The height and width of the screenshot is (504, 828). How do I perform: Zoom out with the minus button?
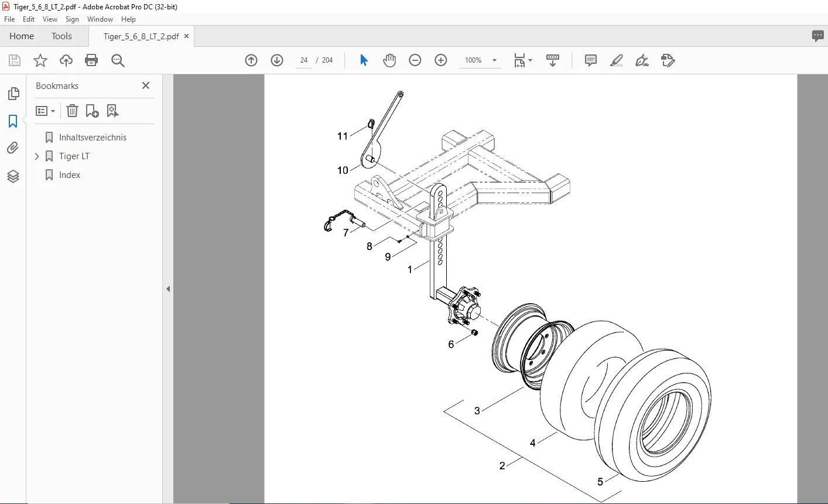[415, 60]
